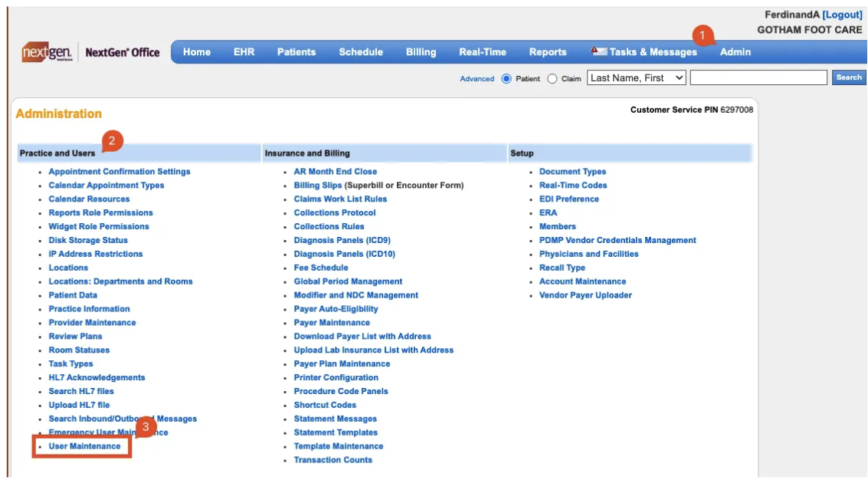This screenshot has height=480, width=868.
Task: Open the Billing Slips link
Action: tap(318, 186)
